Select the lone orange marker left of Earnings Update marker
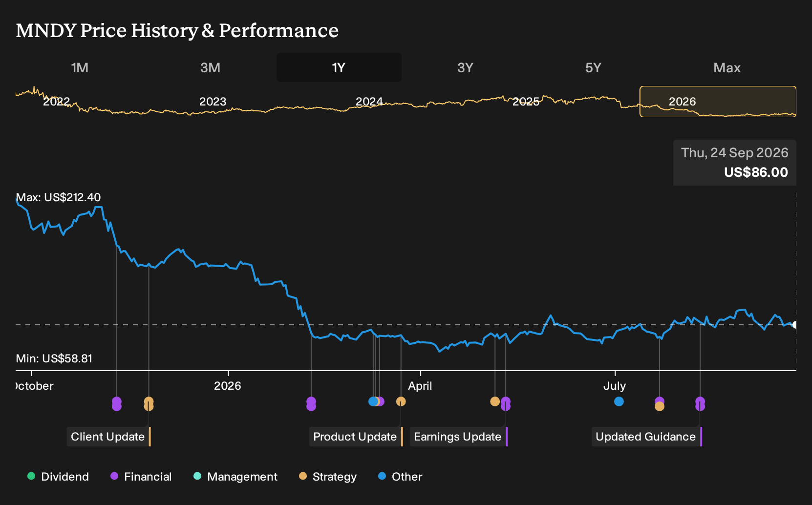This screenshot has width=812, height=505. tap(495, 401)
